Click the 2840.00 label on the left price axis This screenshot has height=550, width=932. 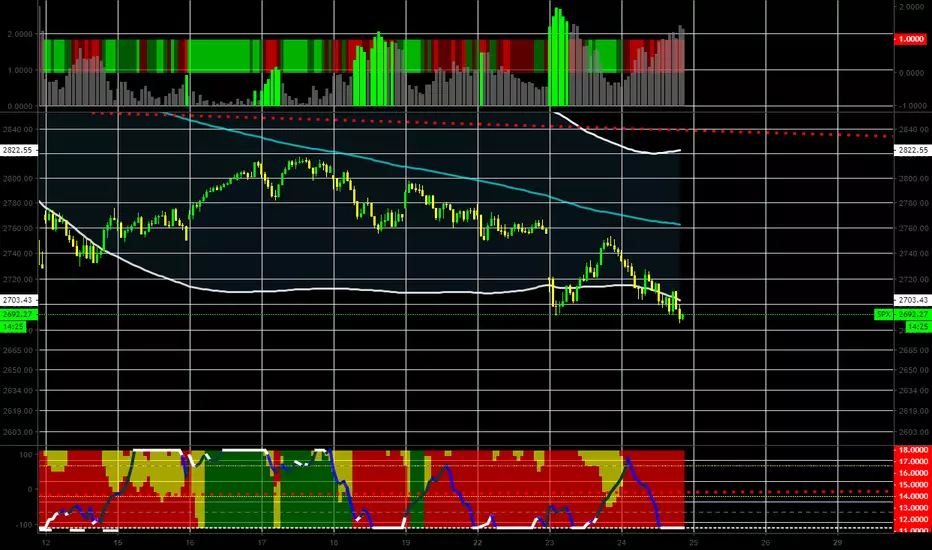click(18, 130)
